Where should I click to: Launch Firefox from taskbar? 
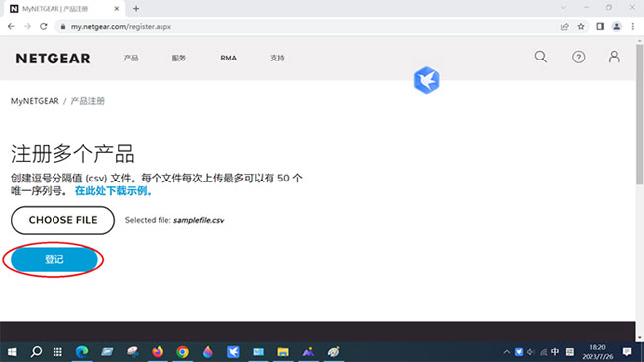pos(158,352)
